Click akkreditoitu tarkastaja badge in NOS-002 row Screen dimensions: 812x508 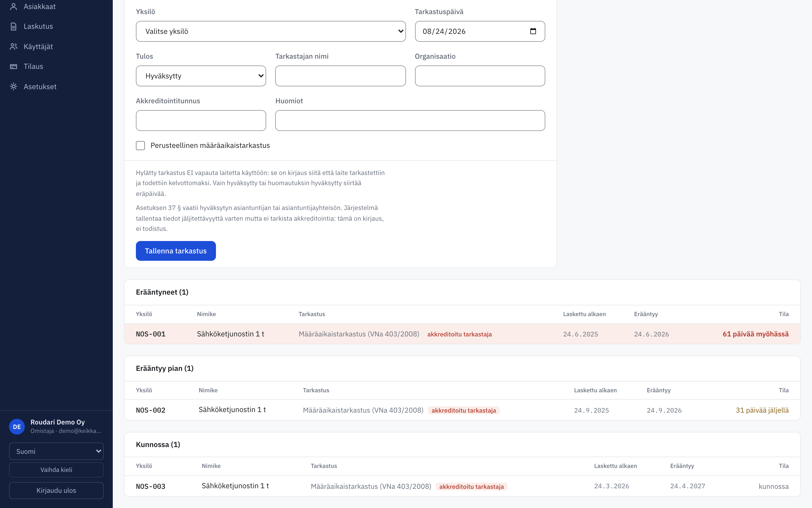[464, 411]
